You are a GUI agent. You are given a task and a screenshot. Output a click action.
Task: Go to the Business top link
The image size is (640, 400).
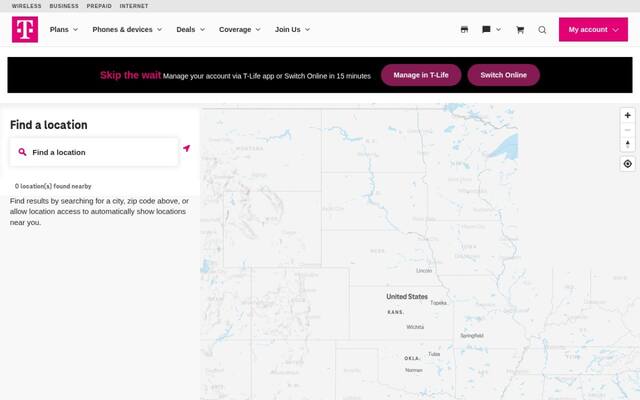click(64, 6)
